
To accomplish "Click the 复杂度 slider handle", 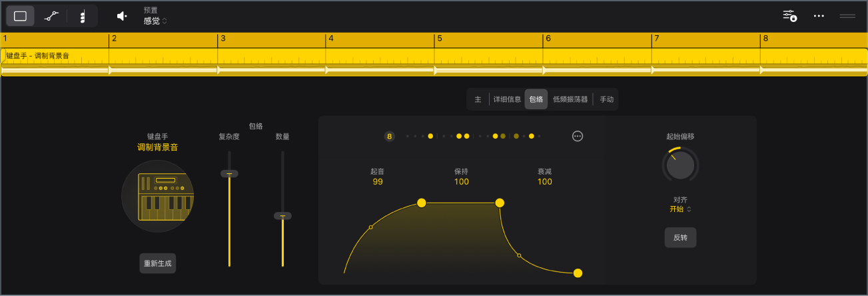I will coord(229,173).
